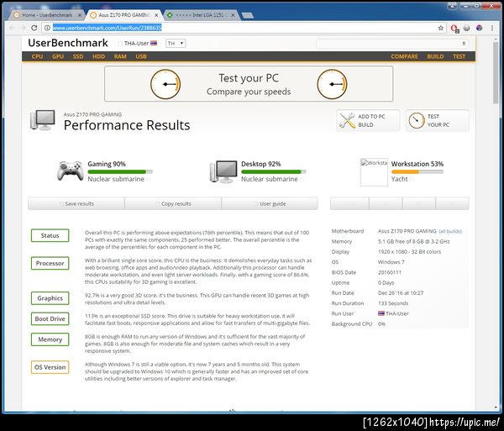Click the site info icon in address bar
This screenshot has width=504, height=431.
[47, 28]
